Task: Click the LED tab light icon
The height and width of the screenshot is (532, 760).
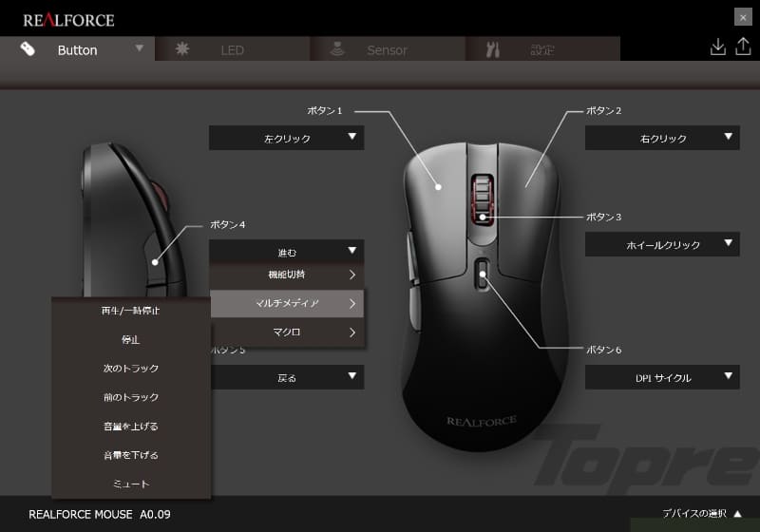Action: point(182,49)
